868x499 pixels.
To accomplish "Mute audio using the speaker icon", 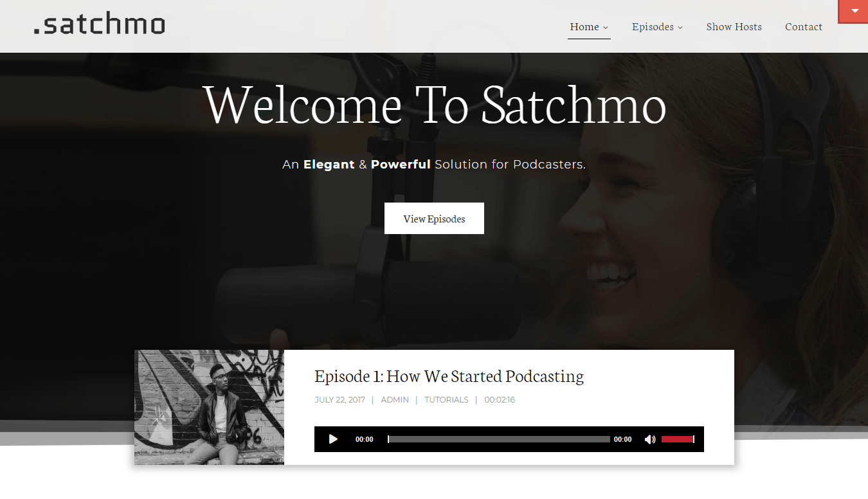I will tap(649, 439).
